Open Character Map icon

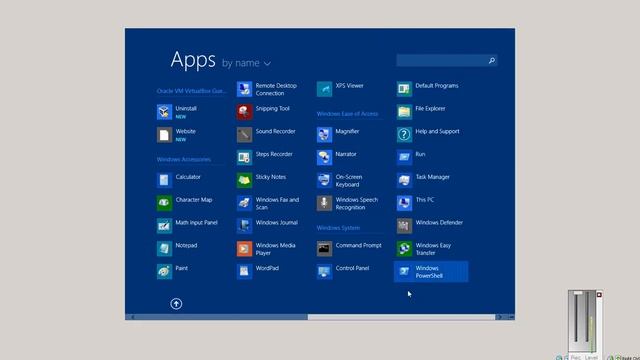pyautogui.click(x=164, y=203)
